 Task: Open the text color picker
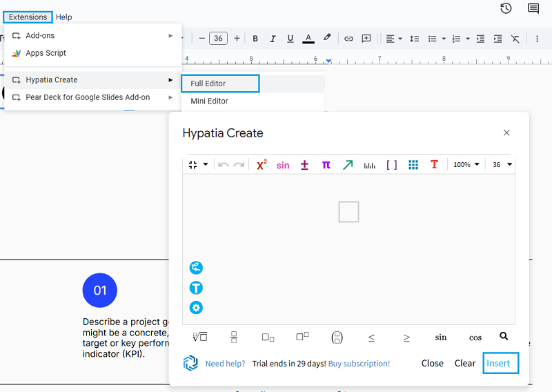[308, 39]
